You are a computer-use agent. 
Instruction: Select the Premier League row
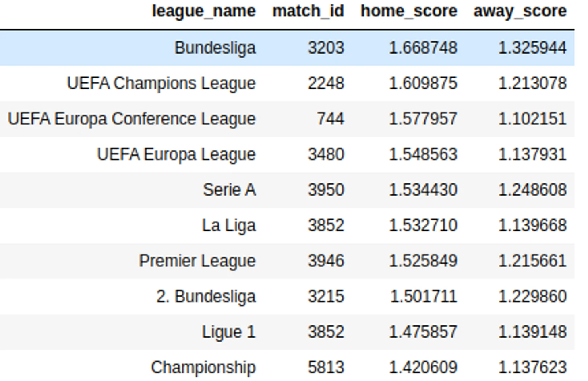tap(287, 261)
